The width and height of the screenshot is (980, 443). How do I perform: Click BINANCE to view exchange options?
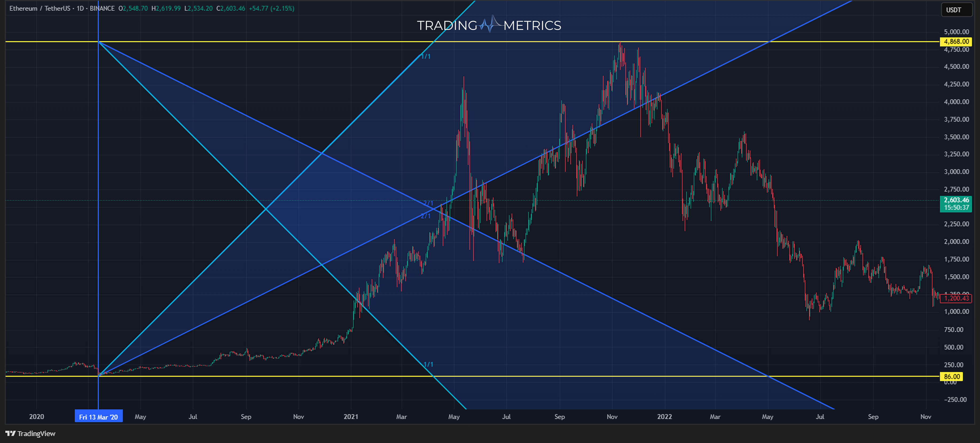pyautogui.click(x=103, y=8)
